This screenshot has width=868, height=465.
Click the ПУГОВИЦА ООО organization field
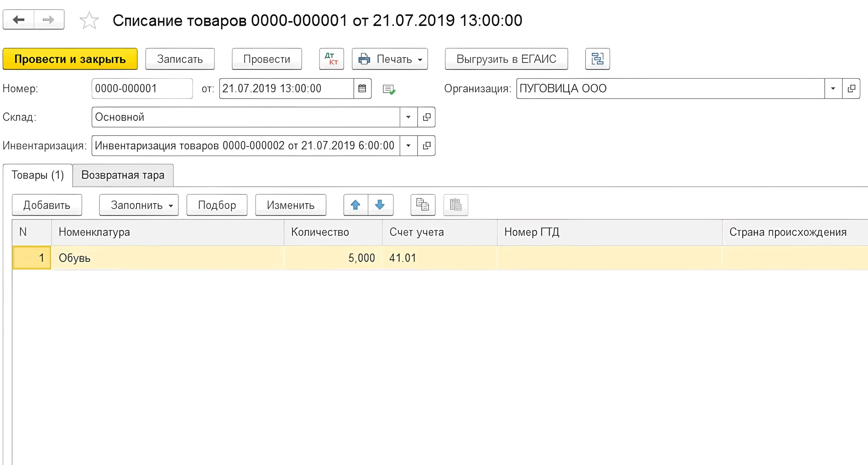[670, 89]
